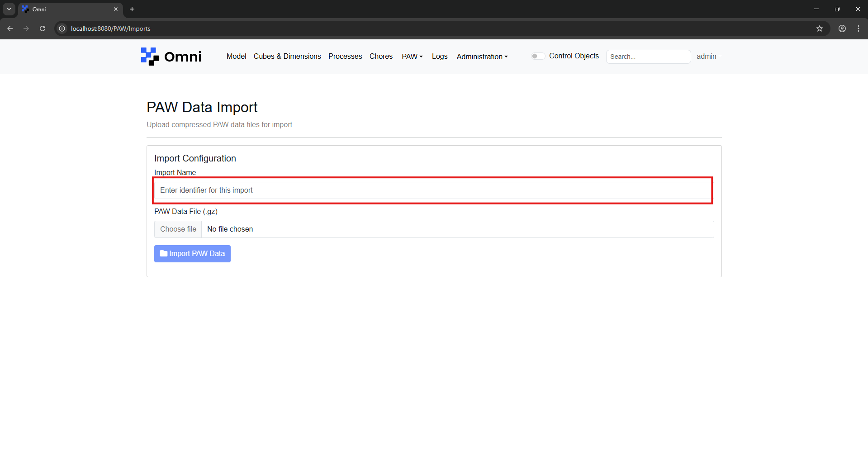
Task: Expand the PAW dropdown menu
Action: (412, 57)
